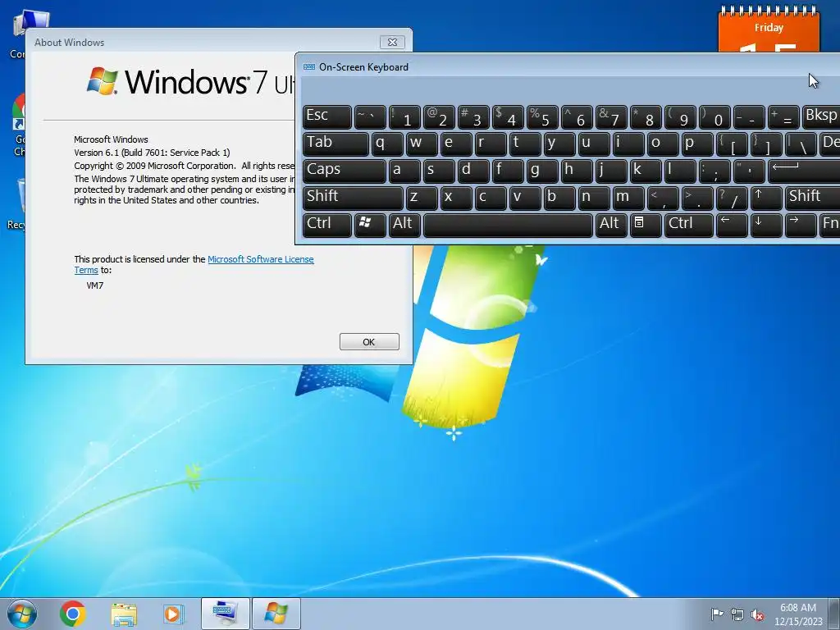Toggle the right Shift key
Image resolution: width=840 pixels, height=630 pixels.
click(813, 199)
